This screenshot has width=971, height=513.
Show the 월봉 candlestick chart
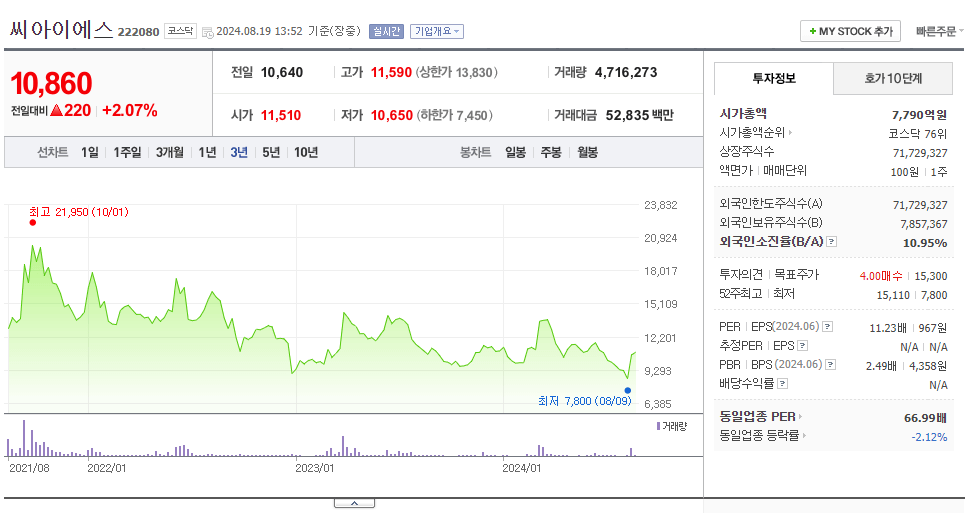pos(588,152)
